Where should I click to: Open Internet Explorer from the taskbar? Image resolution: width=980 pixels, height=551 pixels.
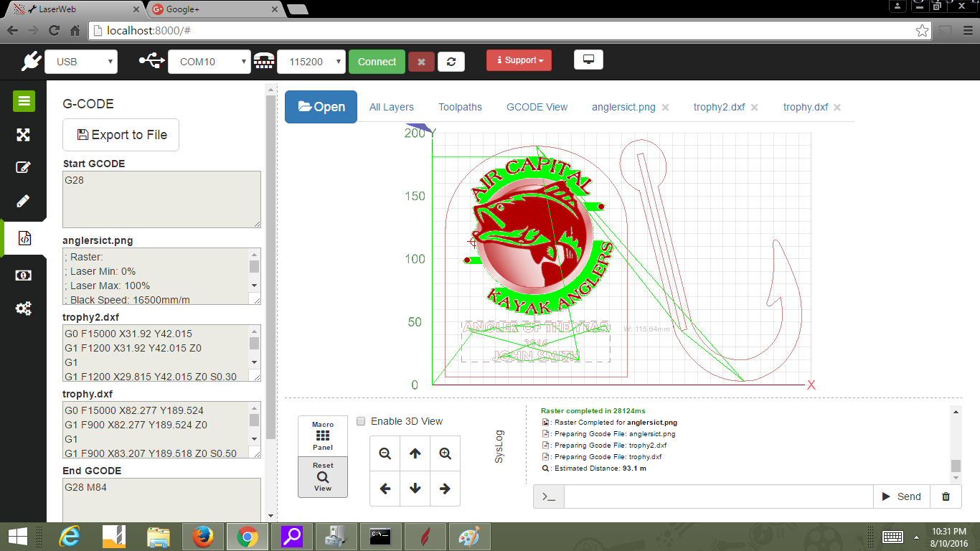point(70,536)
